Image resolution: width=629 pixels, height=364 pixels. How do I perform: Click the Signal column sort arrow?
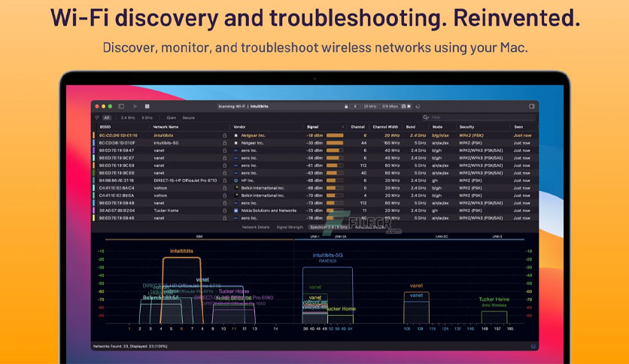pyautogui.click(x=342, y=127)
